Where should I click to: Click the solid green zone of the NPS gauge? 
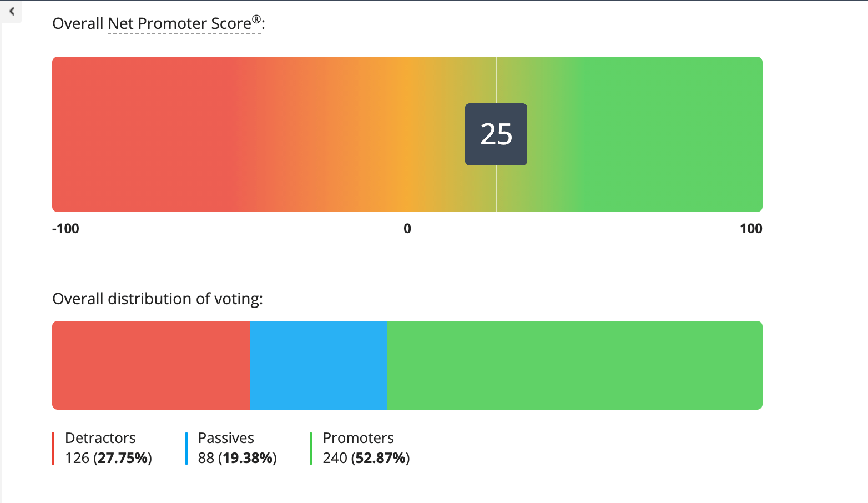[666, 134]
